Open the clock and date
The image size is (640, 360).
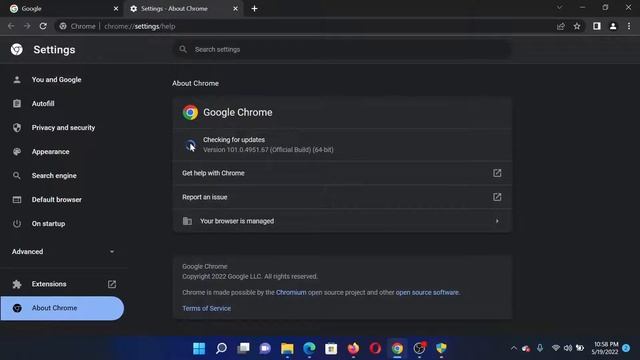click(605, 348)
